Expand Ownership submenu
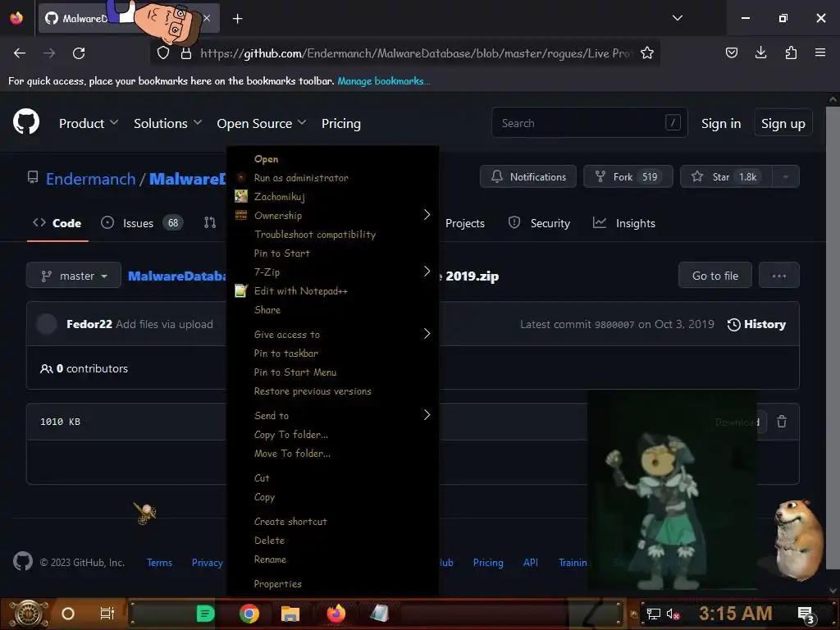The image size is (840, 630). pyautogui.click(x=332, y=216)
